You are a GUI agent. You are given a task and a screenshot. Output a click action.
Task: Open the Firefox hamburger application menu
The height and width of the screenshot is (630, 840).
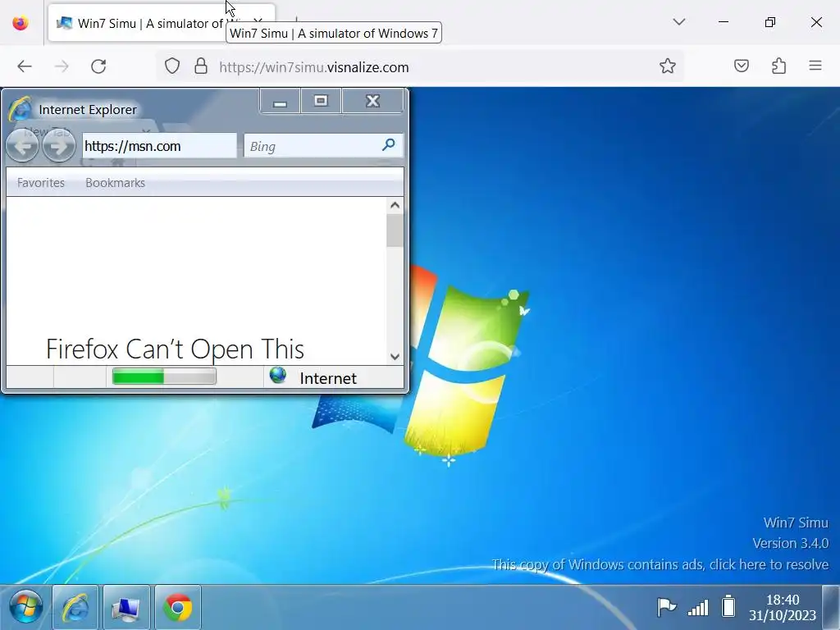tap(815, 66)
